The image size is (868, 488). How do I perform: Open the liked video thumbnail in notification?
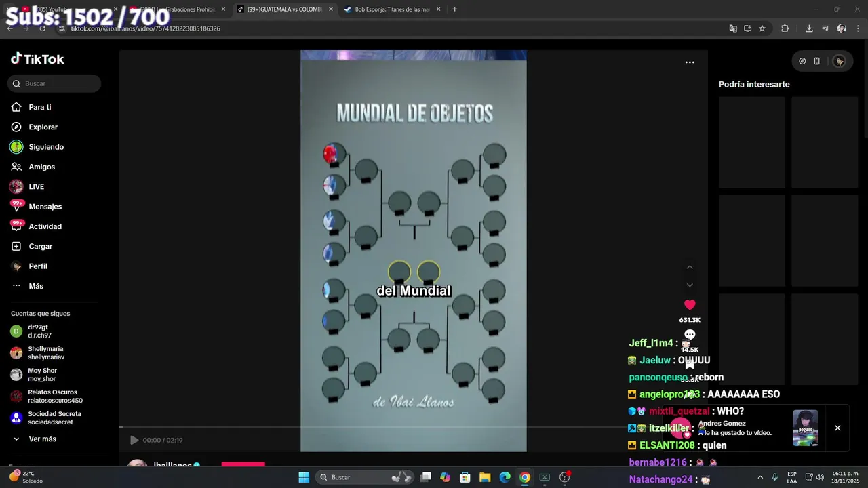coord(806,428)
